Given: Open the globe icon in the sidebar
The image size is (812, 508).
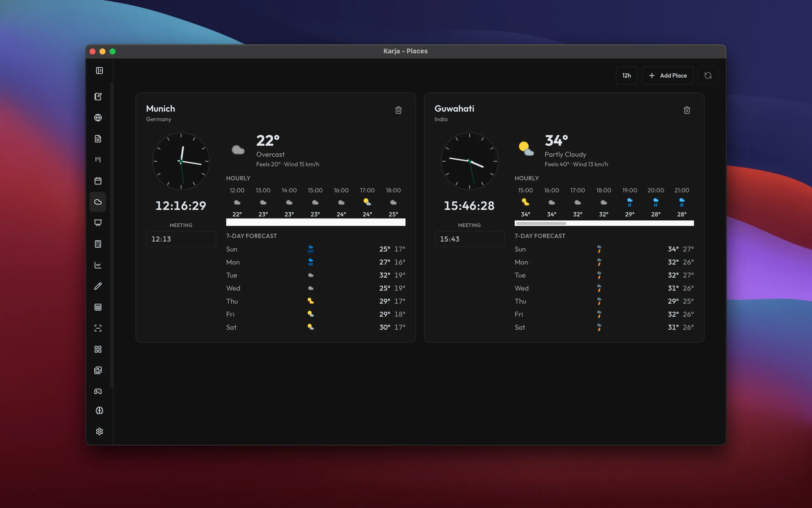Looking at the screenshot, I should tap(98, 117).
